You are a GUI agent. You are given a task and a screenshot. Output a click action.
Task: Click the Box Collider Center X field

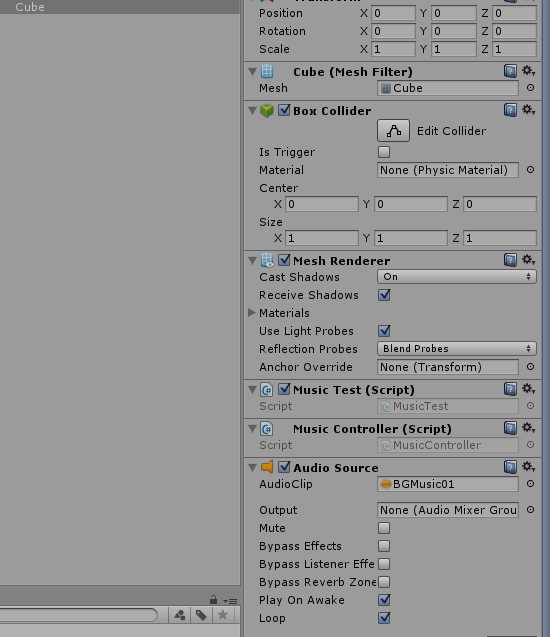[x=322, y=204]
